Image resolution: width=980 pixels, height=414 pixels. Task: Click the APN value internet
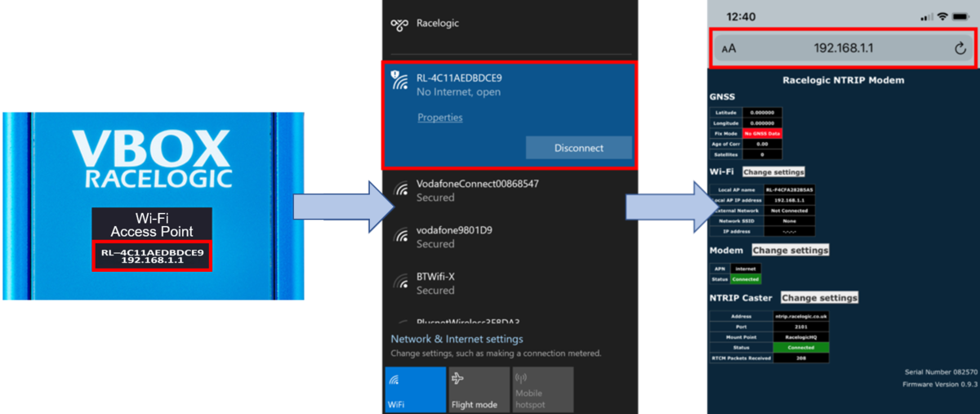point(746,269)
